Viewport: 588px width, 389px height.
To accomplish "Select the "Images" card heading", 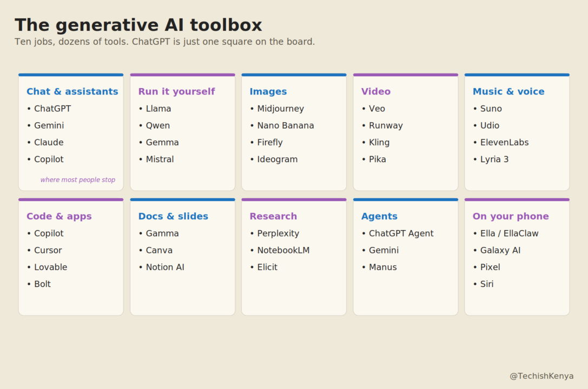I will tap(268, 91).
